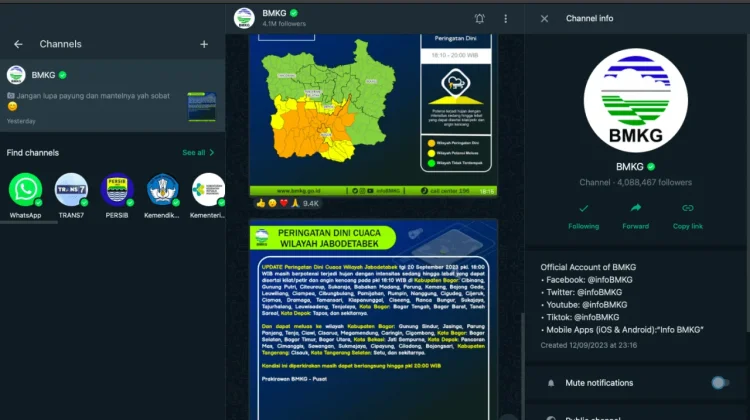Image resolution: width=750 pixels, height=420 pixels.
Task: Toggle the Mute notifications switch
Action: click(720, 383)
